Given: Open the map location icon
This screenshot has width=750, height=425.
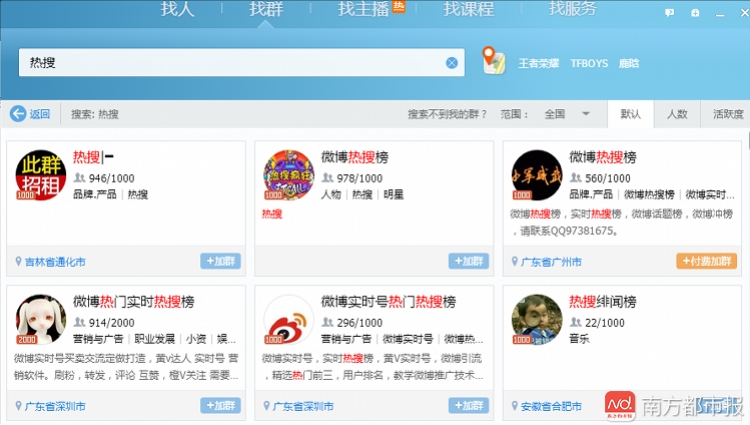Looking at the screenshot, I should coord(494,60).
